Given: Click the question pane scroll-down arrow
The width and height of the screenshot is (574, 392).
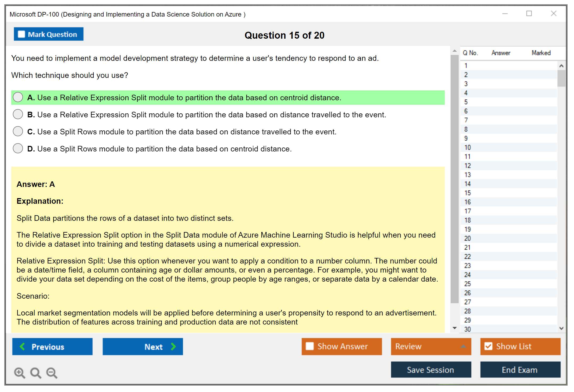Looking at the screenshot, I should [455, 328].
